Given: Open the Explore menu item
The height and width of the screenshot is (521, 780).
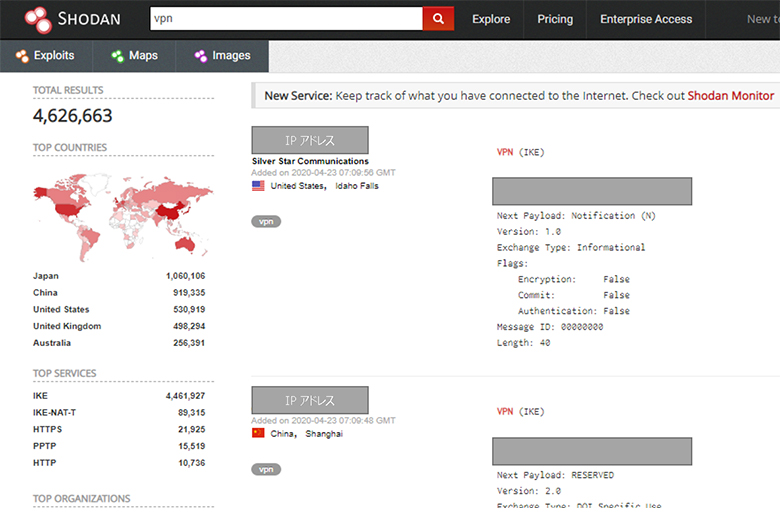Looking at the screenshot, I should tap(491, 19).
